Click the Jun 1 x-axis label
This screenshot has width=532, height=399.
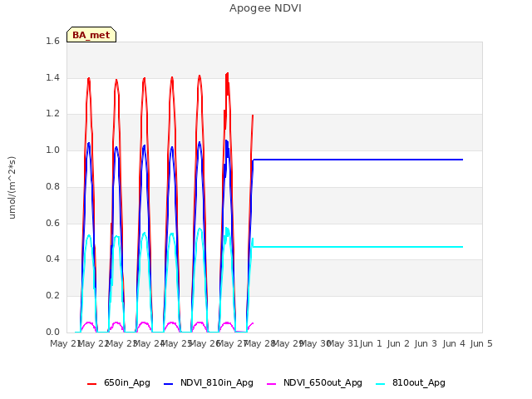(x=371, y=343)
